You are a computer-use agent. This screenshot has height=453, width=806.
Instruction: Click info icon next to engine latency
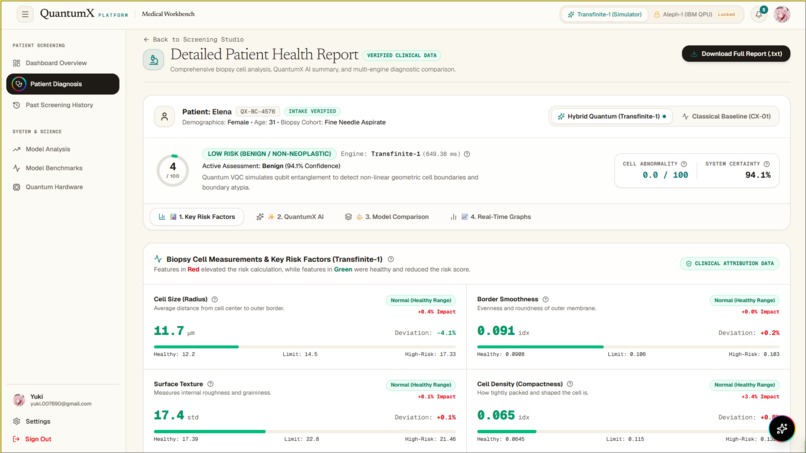(467, 154)
